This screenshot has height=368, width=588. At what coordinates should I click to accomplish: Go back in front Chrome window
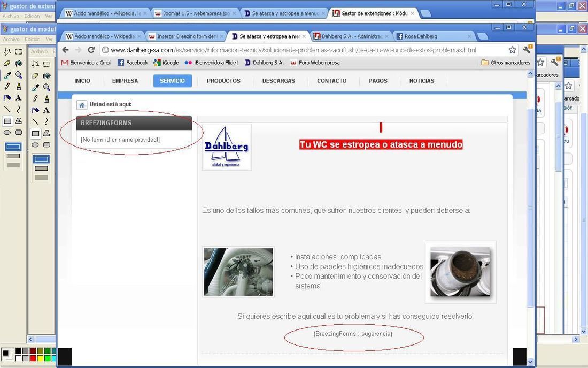[x=66, y=50]
